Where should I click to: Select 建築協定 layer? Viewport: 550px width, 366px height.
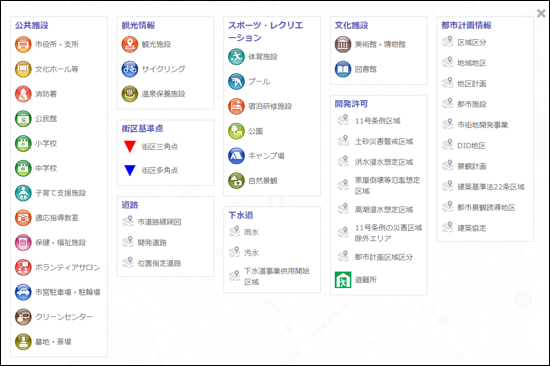pos(464,228)
